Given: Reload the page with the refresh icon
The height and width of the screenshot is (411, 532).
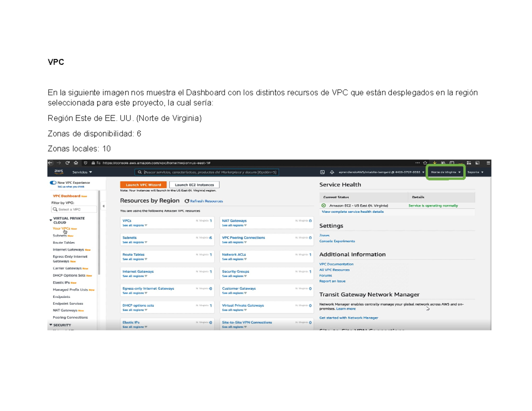Looking at the screenshot, I should click(67, 163).
